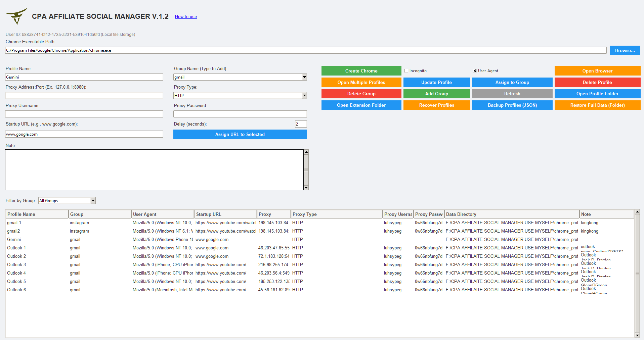The image size is (644, 340).
Task: Click the Update Profile button
Action: point(436,82)
